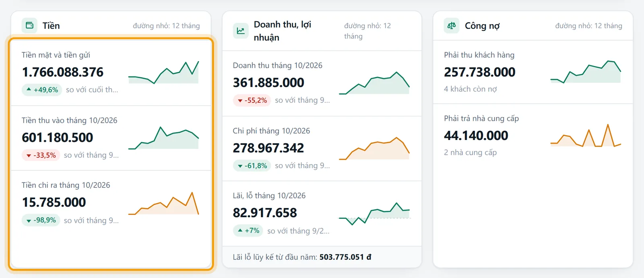Viewport: 644px width, 278px height.
Task: Click the +7% change badge
Action: (248, 231)
